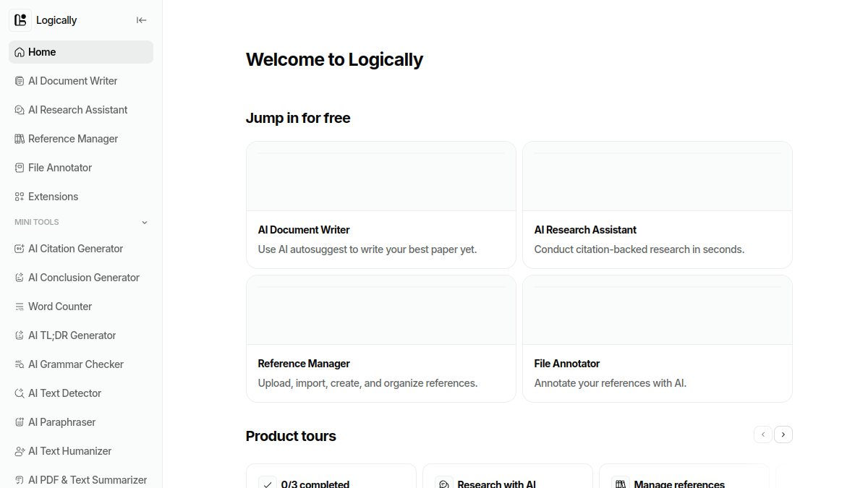The width and height of the screenshot is (868, 488).
Task: Open AI Grammar Checker mini tool
Action: tap(81, 364)
